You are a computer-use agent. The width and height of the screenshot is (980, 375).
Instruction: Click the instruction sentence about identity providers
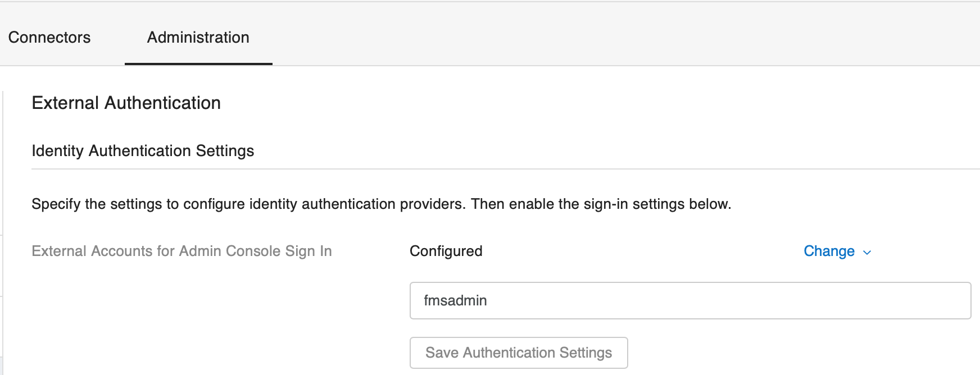[x=381, y=204]
